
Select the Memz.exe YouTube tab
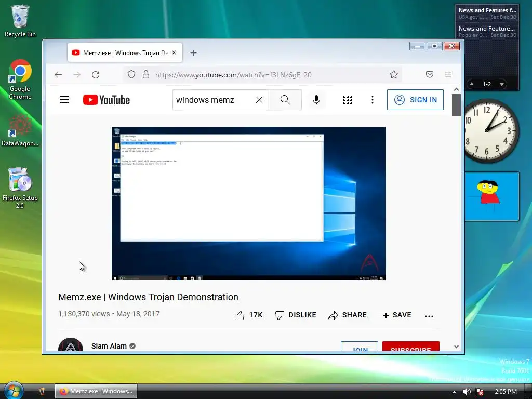point(125,52)
